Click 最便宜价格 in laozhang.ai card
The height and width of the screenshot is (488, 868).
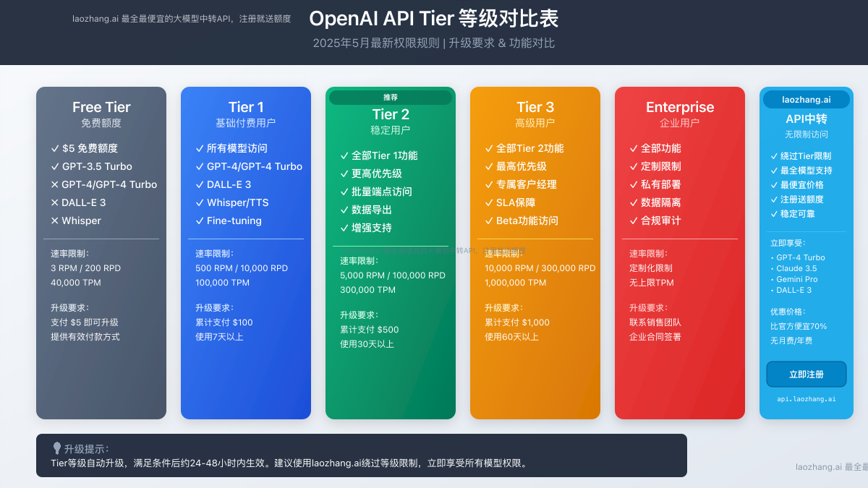coord(797,185)
